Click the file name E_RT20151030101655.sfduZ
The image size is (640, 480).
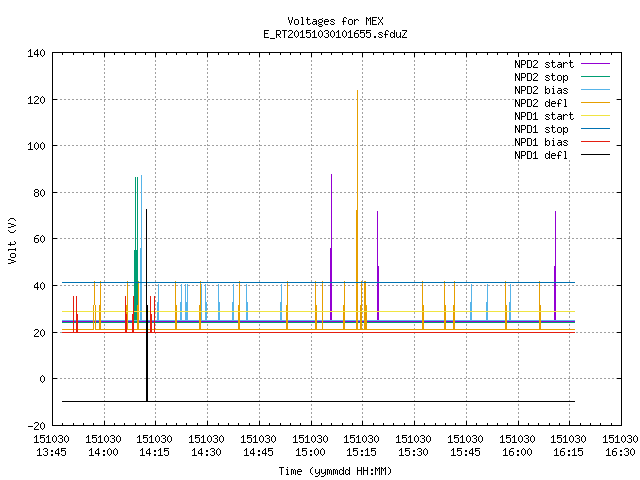pos(335,34)
